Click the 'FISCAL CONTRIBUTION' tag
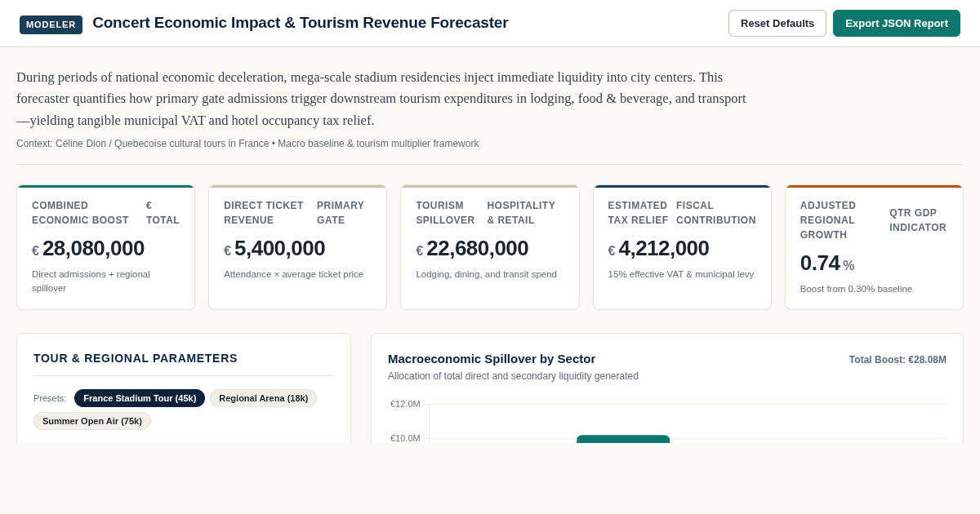 (716, 213)
